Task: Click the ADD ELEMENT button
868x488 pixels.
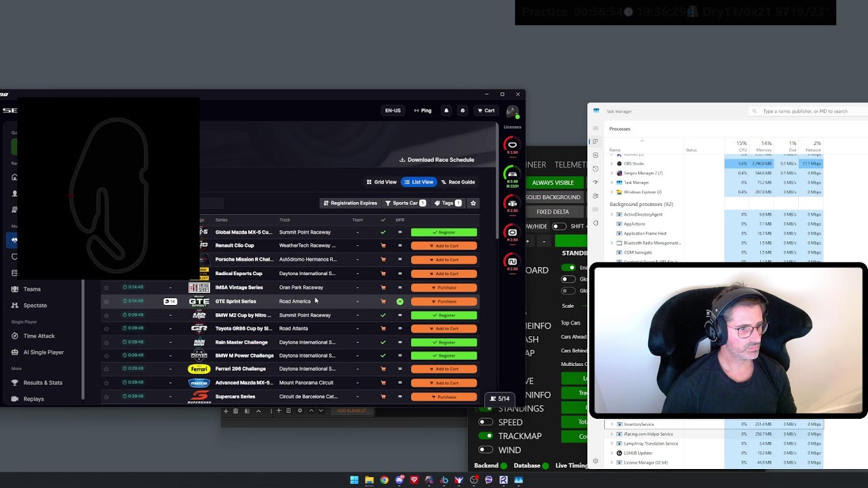Action: pos(351,411)
